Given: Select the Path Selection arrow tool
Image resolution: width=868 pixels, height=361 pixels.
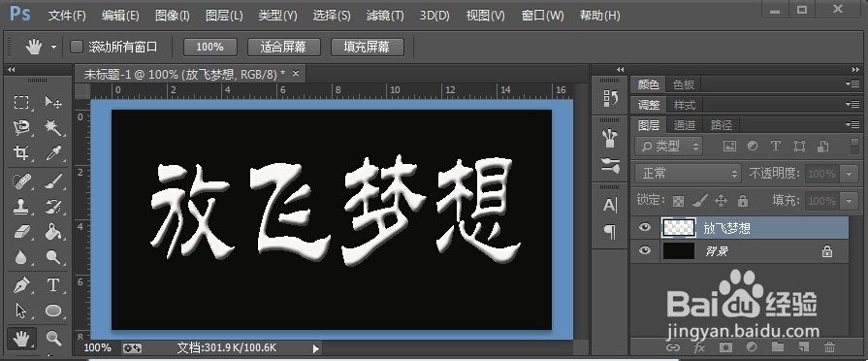Looking at the screenshot, I should (x=21, y=311).
